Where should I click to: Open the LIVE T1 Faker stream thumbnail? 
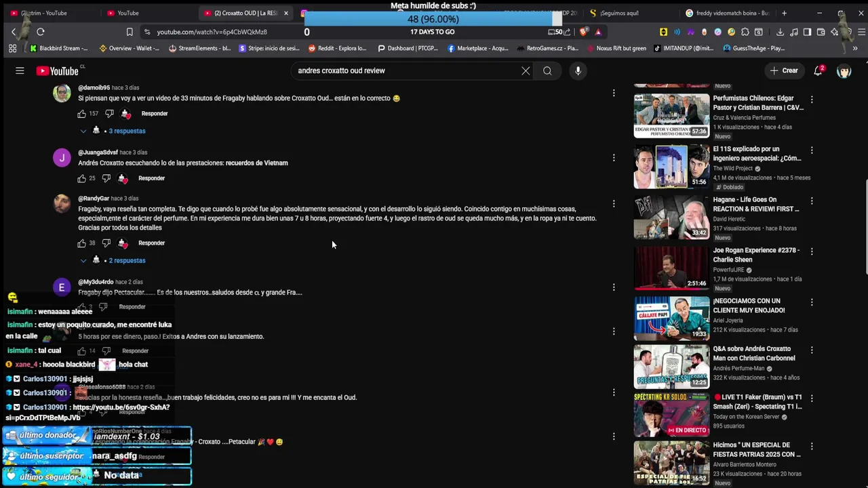point(671,414)
